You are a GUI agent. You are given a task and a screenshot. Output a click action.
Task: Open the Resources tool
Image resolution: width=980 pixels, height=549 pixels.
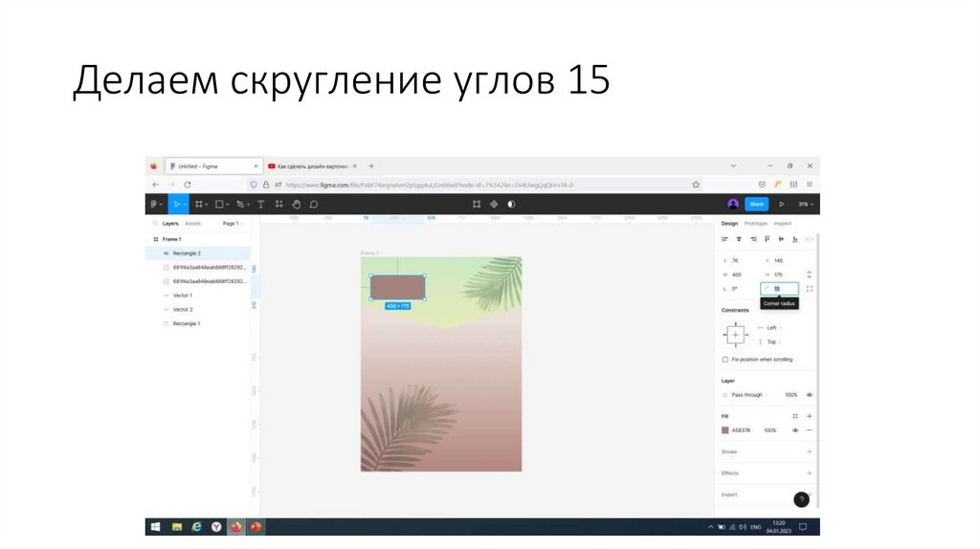[278, 205]
